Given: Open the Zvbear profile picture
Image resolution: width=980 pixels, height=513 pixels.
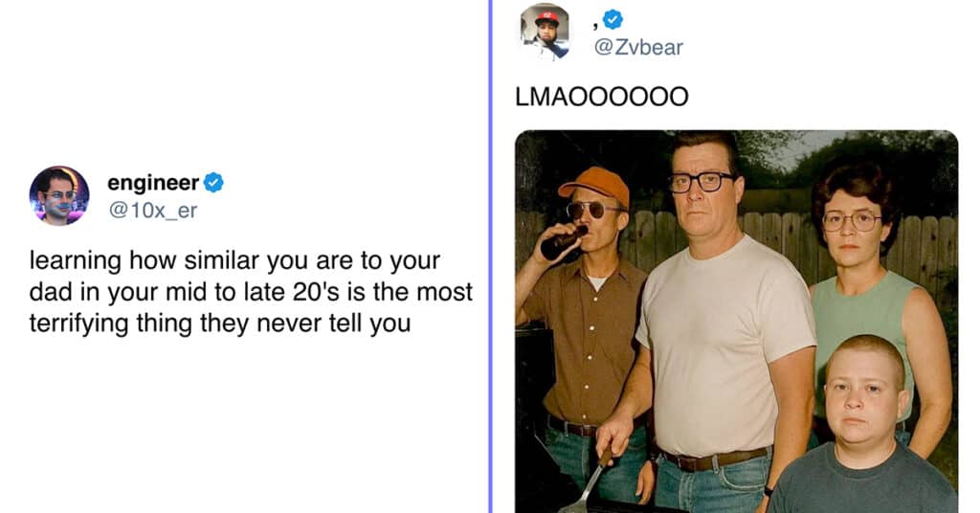Looking at the screenshot, I should click(545, 32).
